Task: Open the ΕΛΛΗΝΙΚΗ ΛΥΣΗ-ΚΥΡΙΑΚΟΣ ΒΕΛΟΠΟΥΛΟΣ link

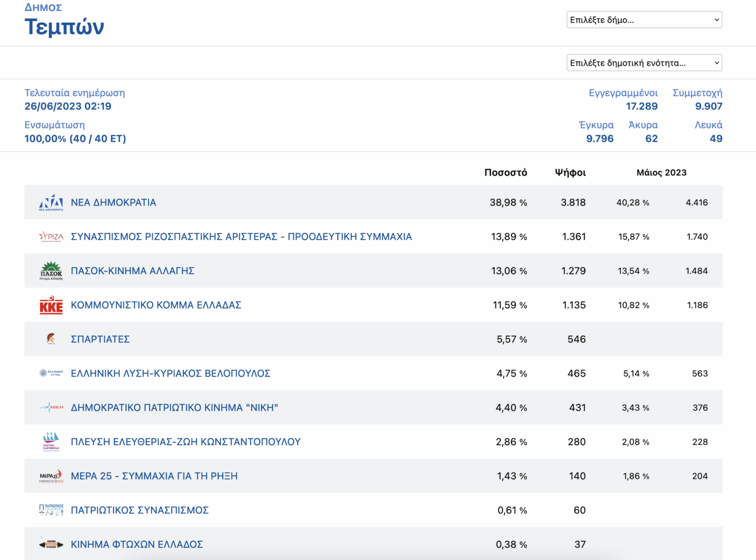Action: 170,374
